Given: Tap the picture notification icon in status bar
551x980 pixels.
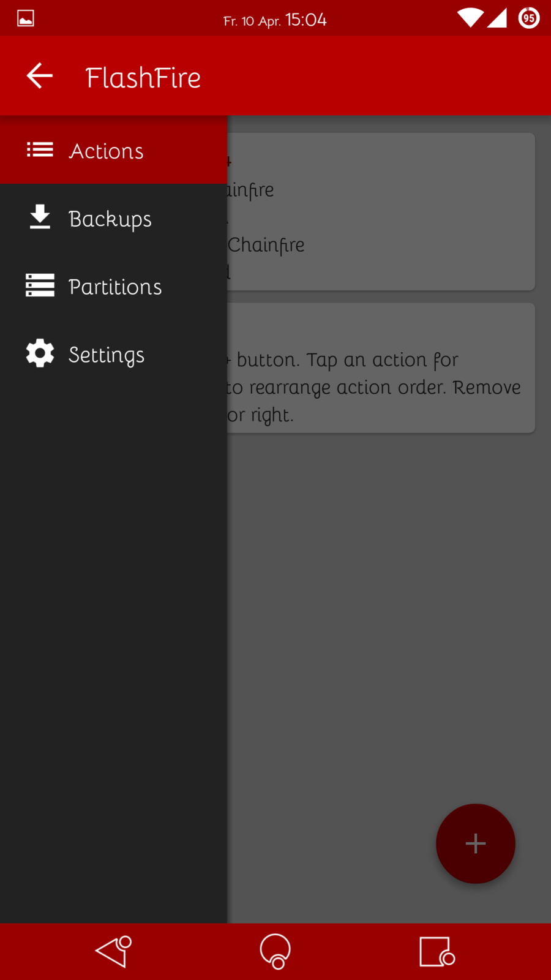Looking at the screenshot, I should tap(26, 18).
